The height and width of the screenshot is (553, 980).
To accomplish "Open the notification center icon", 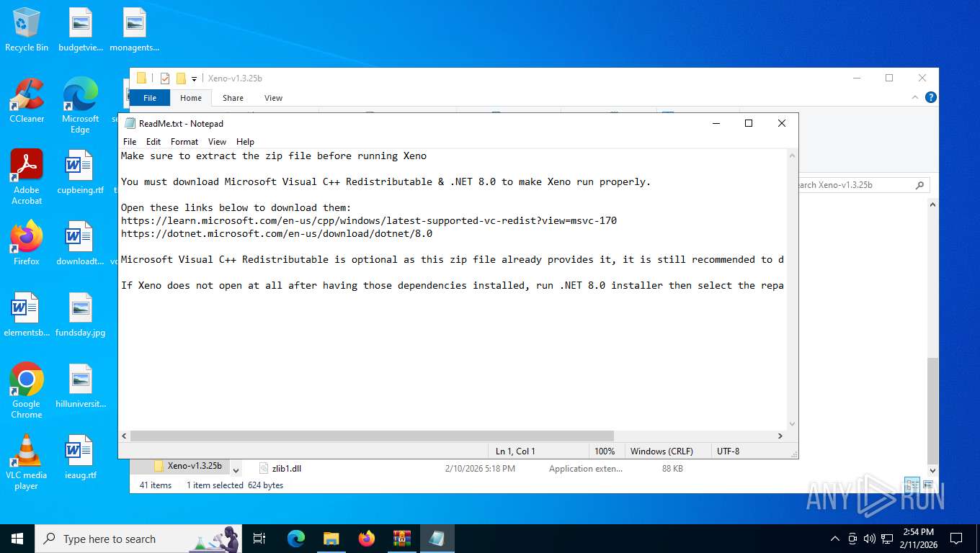I will pos(956,539).
